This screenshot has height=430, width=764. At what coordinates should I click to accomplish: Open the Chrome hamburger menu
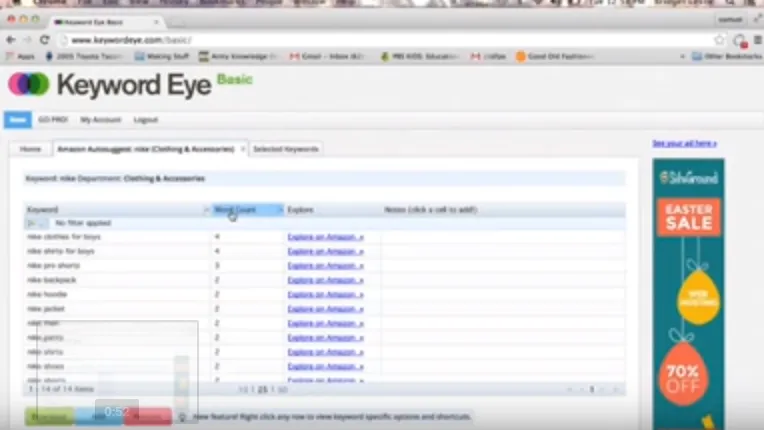point(758,40)
